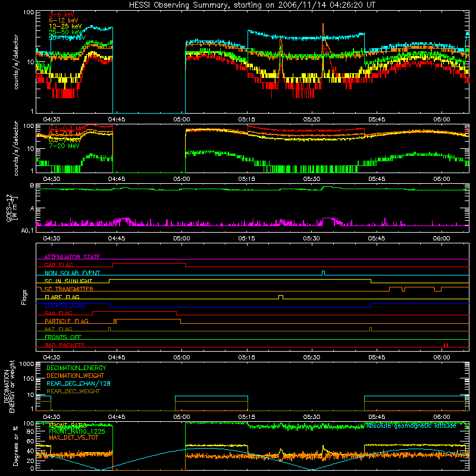The image size is (476, 476).
Task: Click the FRONT_RATIO_1225 legend label
Action: pyautogui.click(x=77, y=431)
